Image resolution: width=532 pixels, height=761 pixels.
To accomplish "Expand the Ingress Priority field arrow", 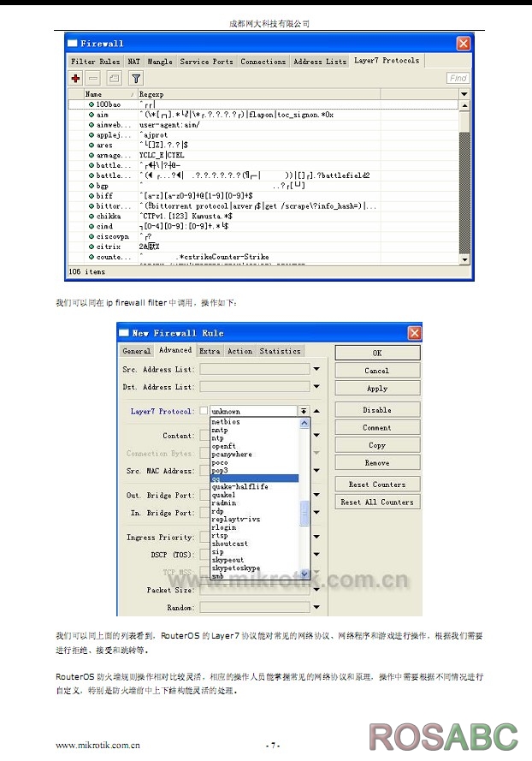I will click(316, 536).
